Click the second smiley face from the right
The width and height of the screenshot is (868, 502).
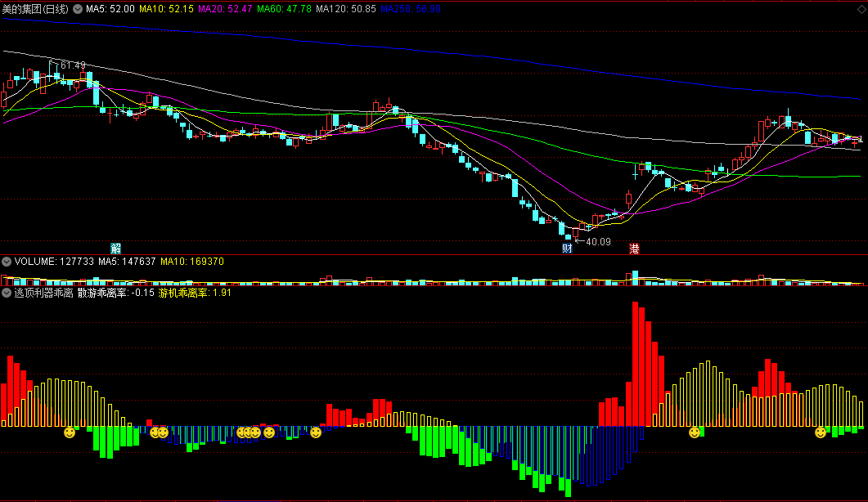(x=695, y=433)
